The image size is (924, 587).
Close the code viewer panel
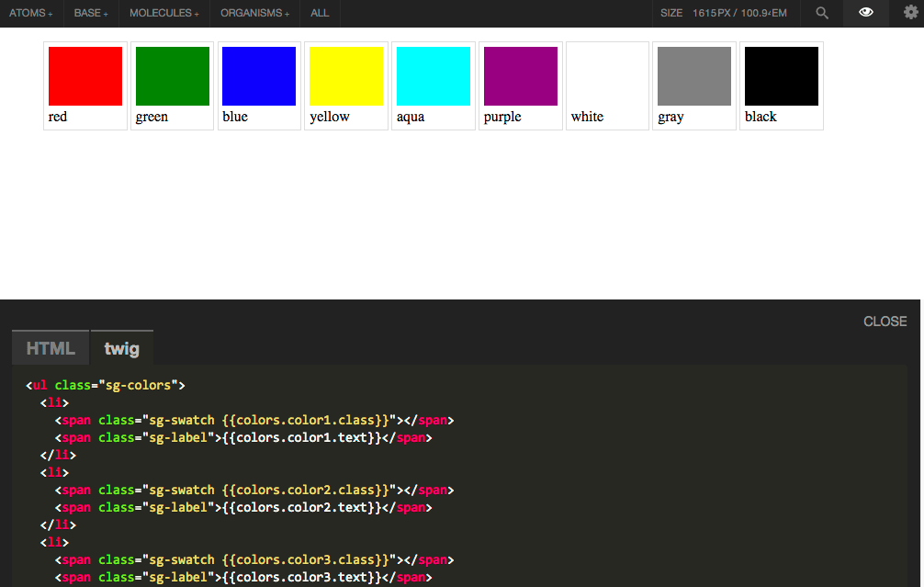(884, 322)
